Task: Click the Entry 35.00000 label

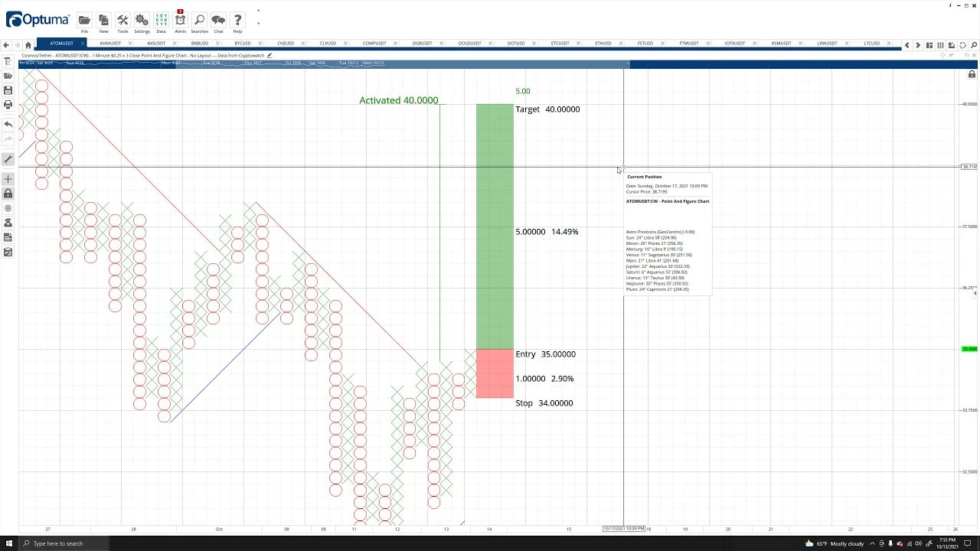Action: click(545, 354)
